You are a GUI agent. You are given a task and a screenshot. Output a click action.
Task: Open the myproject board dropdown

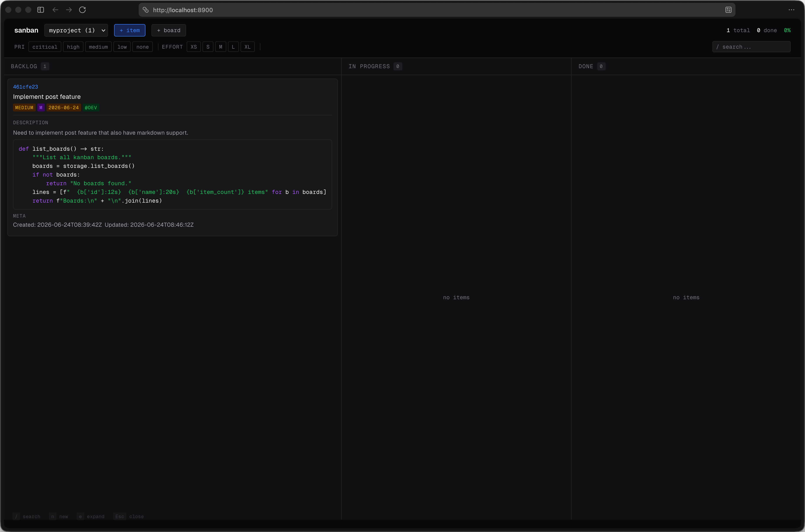76,30
